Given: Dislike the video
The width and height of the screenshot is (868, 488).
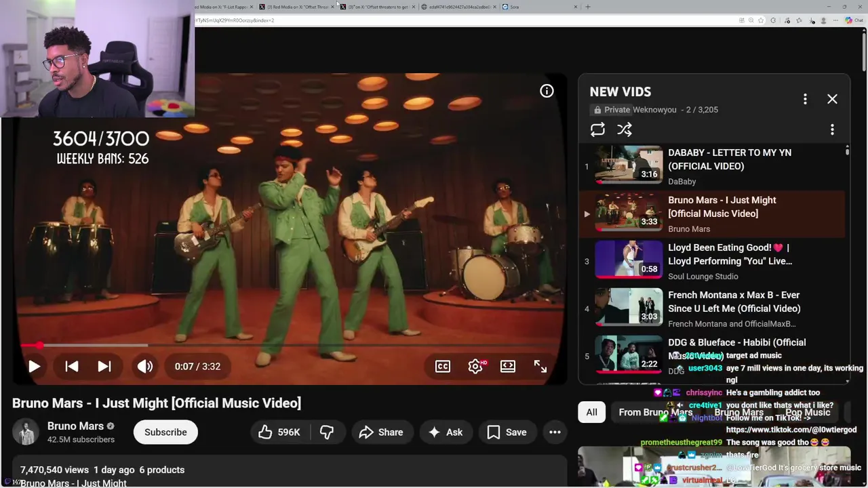Looking at the screenshot, I should tap(327, 432).
